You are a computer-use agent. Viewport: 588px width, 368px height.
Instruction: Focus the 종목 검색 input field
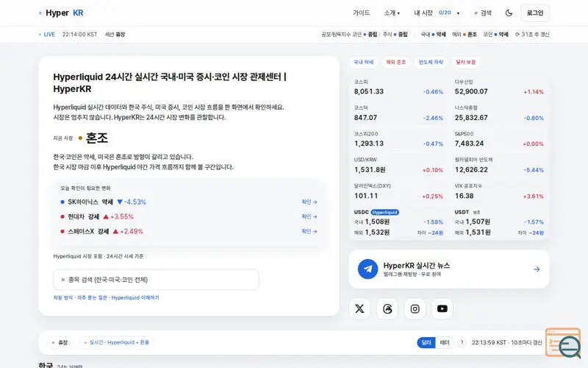tap(156, 280)
